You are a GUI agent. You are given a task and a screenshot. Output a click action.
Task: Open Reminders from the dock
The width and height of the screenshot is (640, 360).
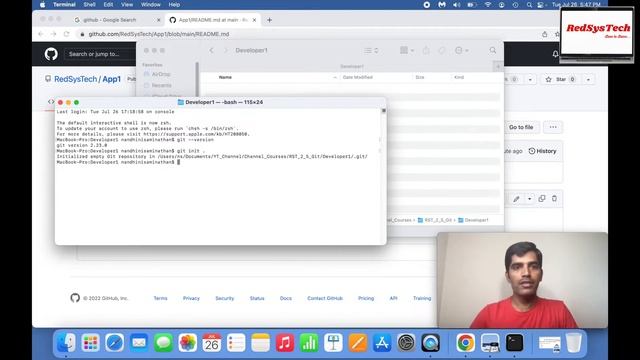pyautogui.click(x=236, y=342)
